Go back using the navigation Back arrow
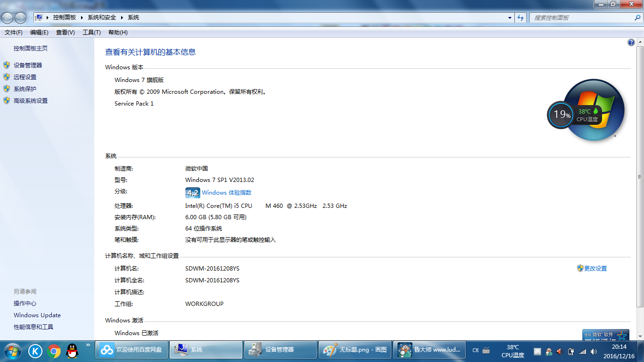This screenshot has width=644, height=362. point(8,18)
